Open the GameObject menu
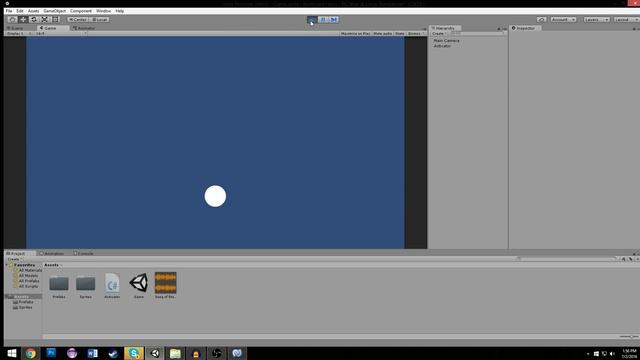The height and width of the screenshot is (360, 640). 55,11
